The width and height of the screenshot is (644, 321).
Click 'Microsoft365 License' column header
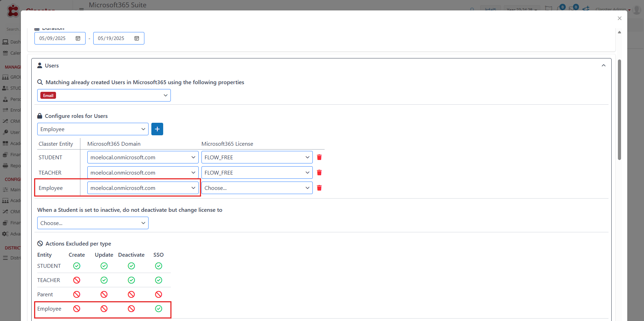click(227, 144)
